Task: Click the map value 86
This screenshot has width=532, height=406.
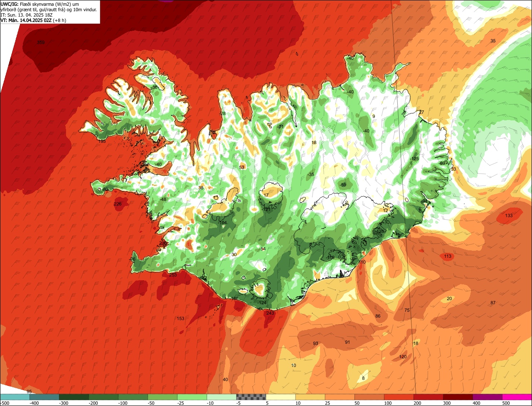Action: (x=378, y=316)
